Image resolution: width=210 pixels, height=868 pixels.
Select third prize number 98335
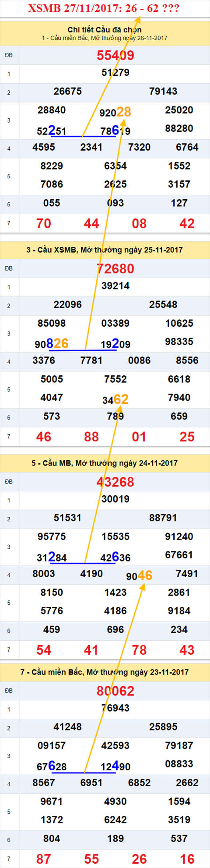[179, 342]
